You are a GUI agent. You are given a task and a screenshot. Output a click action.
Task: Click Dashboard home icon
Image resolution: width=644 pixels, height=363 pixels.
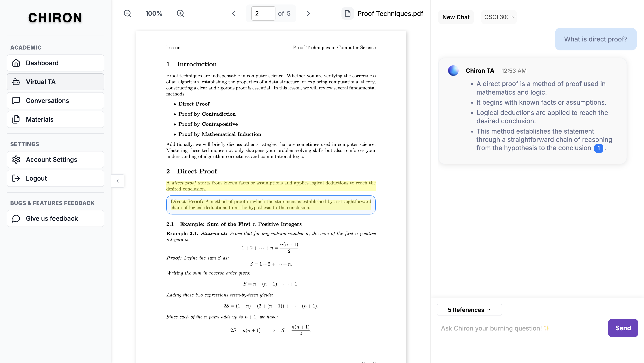16,63
